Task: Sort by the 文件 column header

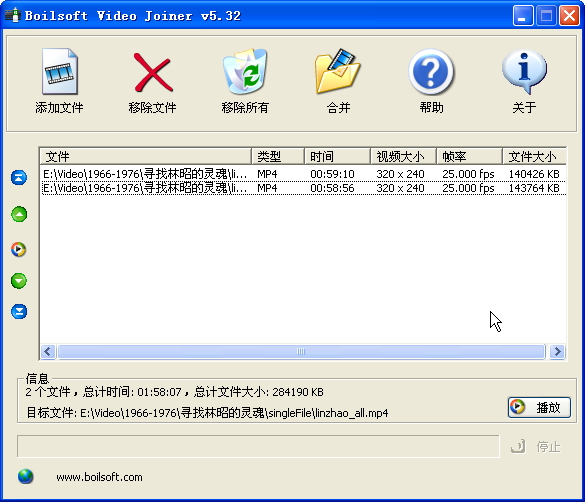Action: pos(146,156)
